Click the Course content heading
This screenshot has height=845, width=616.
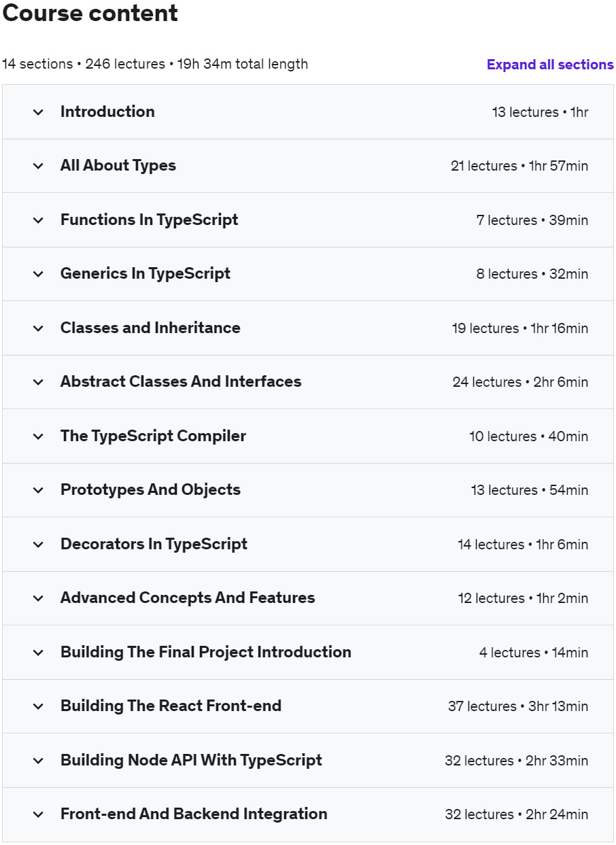tap(90, 14)
